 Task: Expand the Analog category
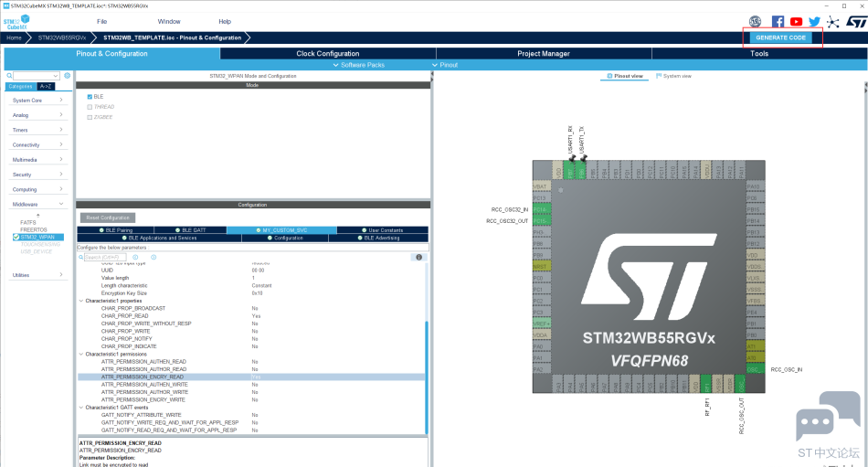coord(37,115)
